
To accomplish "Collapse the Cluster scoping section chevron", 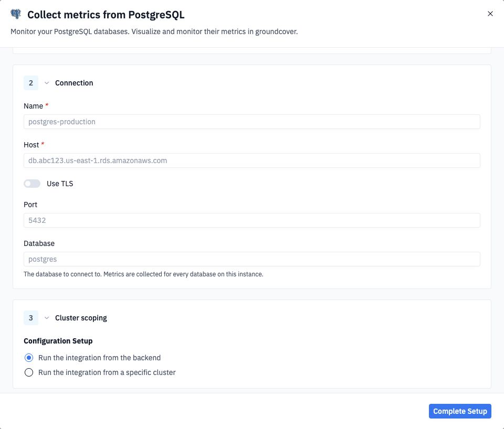I will [x=47, y=318].
